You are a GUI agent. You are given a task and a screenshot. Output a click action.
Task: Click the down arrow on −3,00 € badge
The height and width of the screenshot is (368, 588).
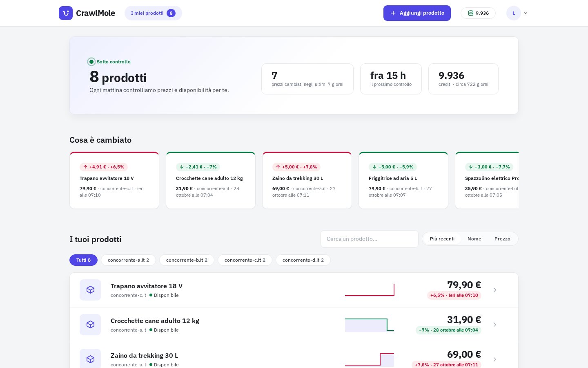pyautogui.click(x=471, y=167)
